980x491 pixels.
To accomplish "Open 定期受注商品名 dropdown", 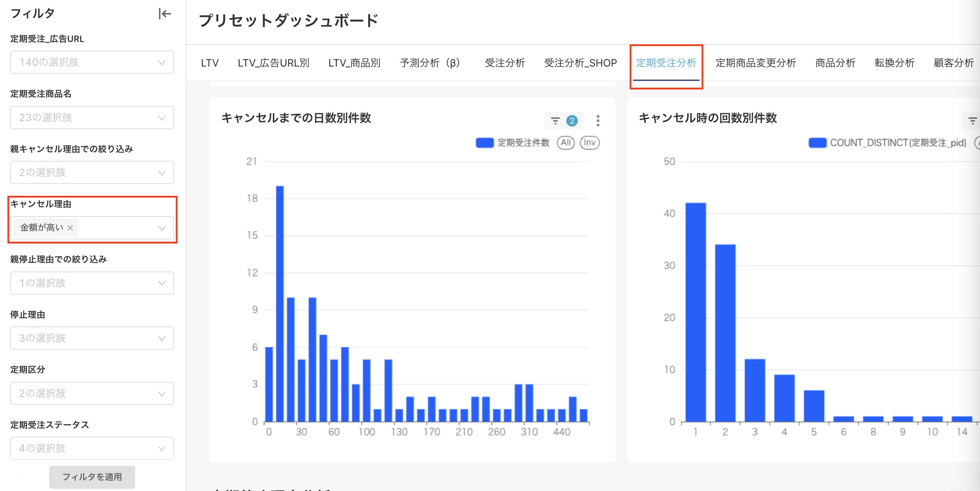I will coord(92,118).
